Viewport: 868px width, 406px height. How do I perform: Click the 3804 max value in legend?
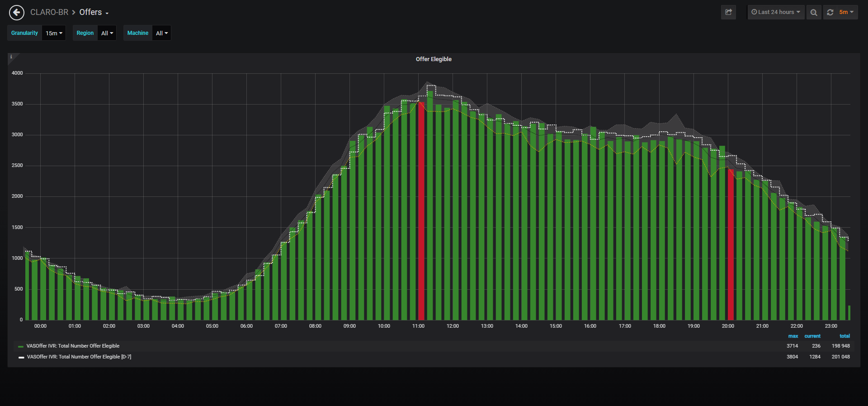point(792,357)
